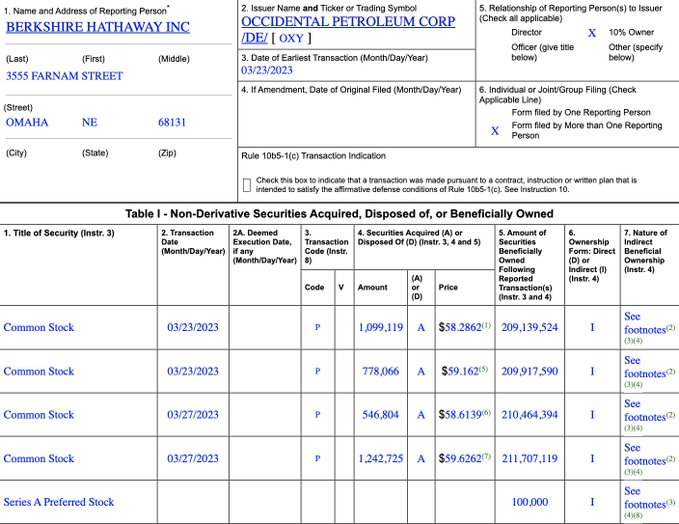The height and width of the screenshot is (524, 679).
Task: Click See footnotes in the 778,066 row
Action: [x=645, y=367]
